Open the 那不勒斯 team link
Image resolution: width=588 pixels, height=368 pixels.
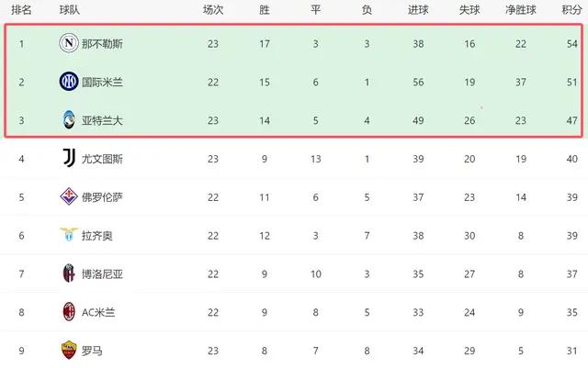tap(102, 42)
